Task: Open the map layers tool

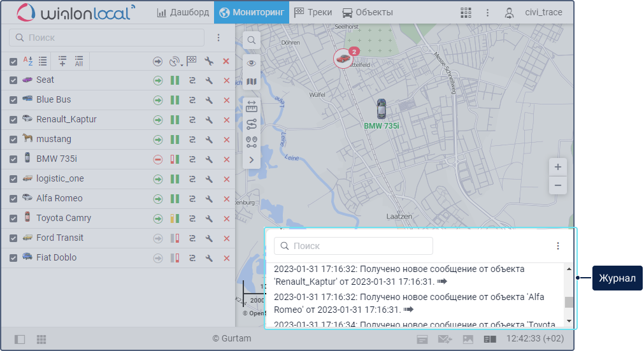Action: tap(252, 82)
